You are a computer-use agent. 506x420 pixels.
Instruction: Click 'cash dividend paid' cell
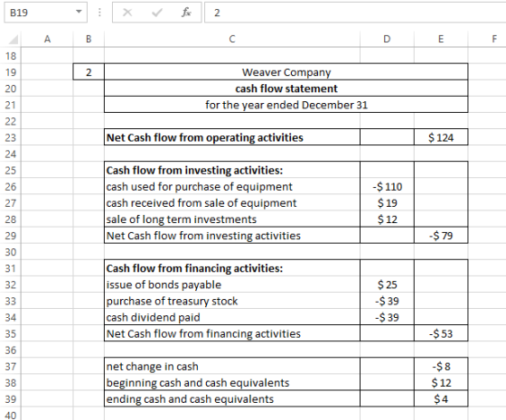[232, 317]
